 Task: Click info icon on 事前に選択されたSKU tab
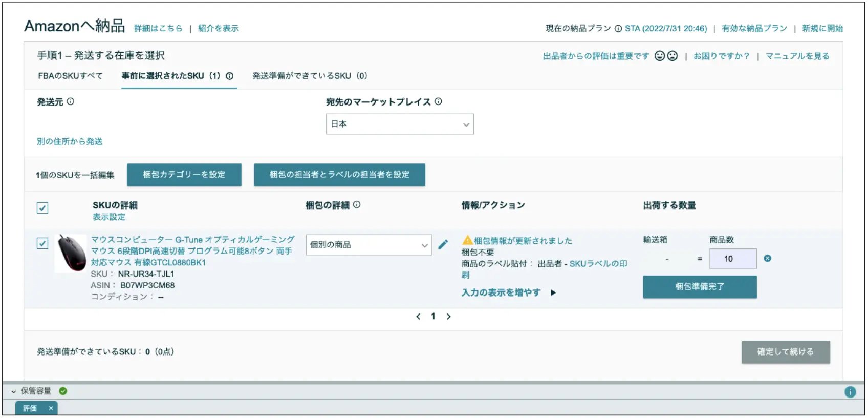pos(230,76)
